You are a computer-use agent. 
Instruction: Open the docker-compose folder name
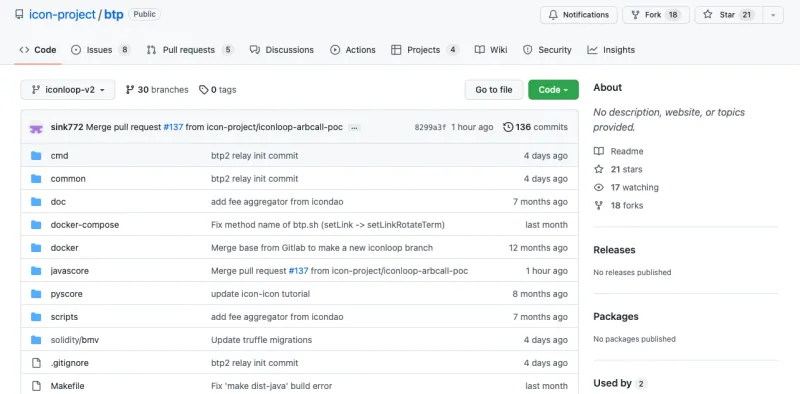tap(85, 225)
